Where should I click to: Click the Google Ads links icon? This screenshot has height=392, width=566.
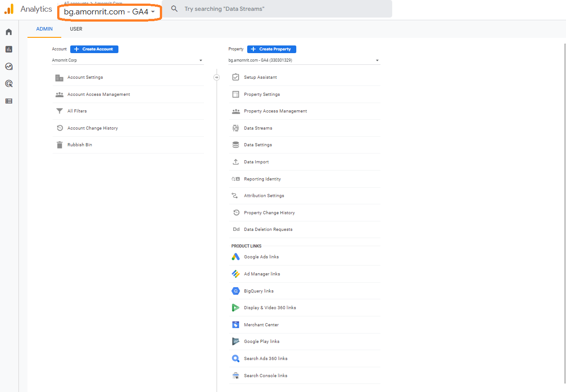[235, 257]
